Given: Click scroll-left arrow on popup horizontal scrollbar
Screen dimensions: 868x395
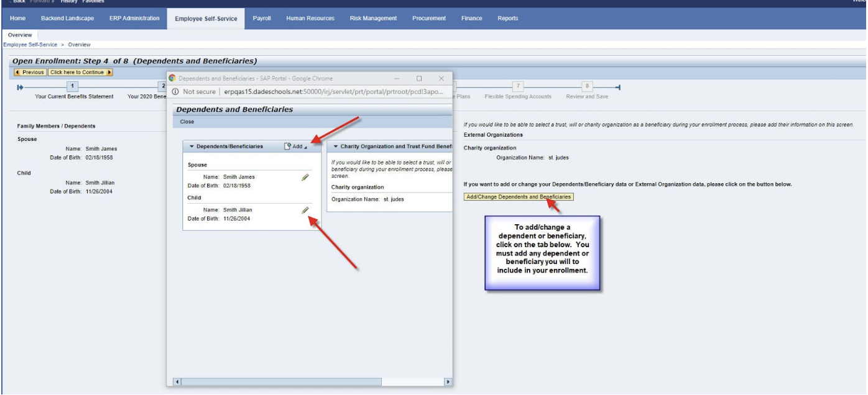Looking at the screenshot, I should (176, 381).
